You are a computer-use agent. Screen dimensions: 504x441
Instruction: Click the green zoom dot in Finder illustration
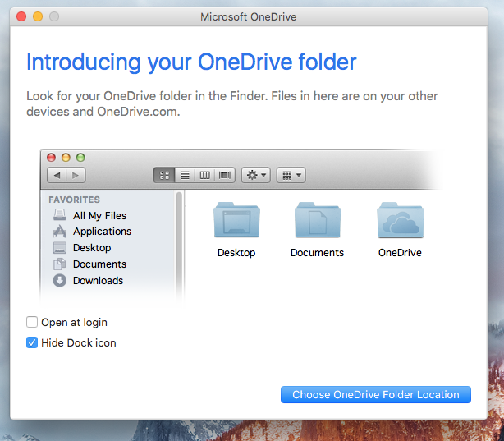[80, 158]
